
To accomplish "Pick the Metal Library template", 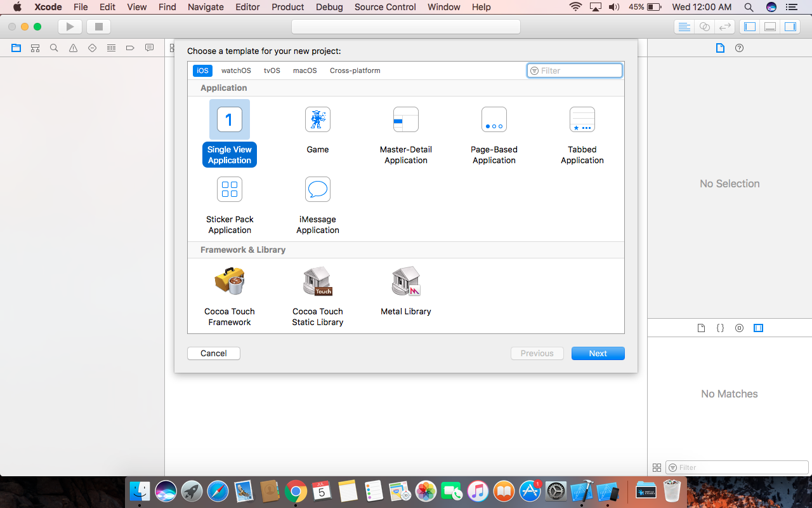I will [x=405, y=281].
